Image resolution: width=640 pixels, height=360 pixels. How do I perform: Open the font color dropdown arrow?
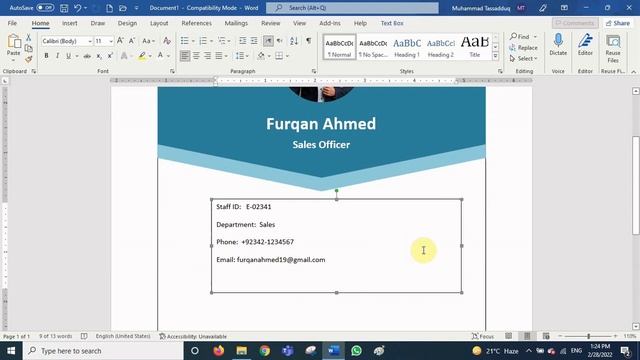[168, 56]
